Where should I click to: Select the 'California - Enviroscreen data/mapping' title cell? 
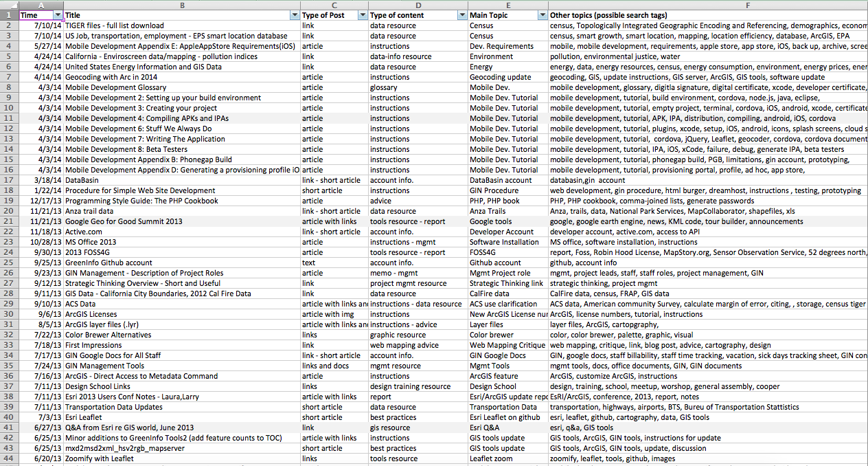click(x=182, y=56)
